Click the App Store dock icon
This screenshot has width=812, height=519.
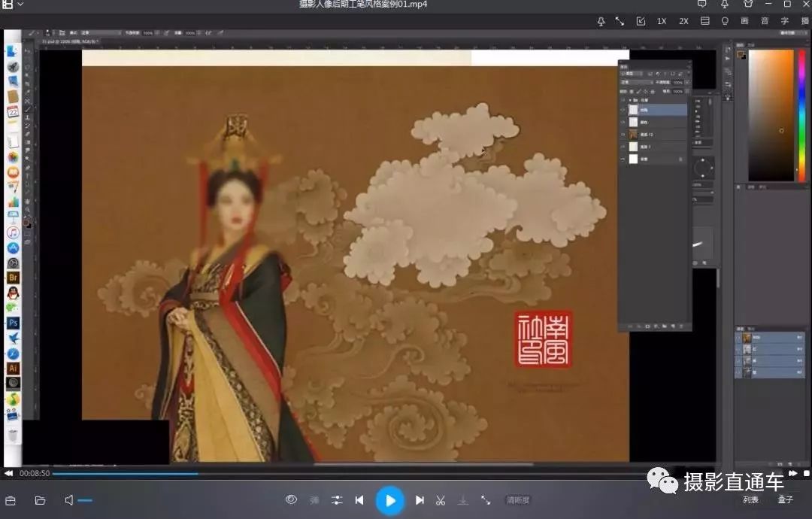[13, 248]
